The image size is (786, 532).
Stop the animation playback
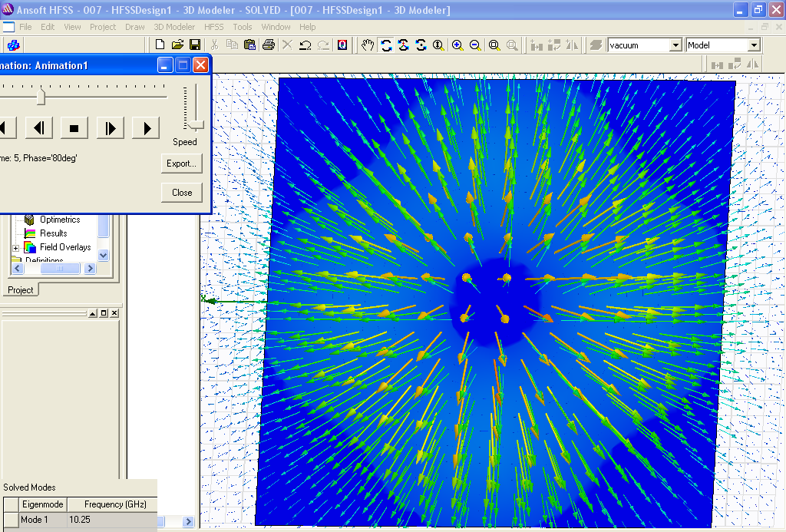pos(74,128)
